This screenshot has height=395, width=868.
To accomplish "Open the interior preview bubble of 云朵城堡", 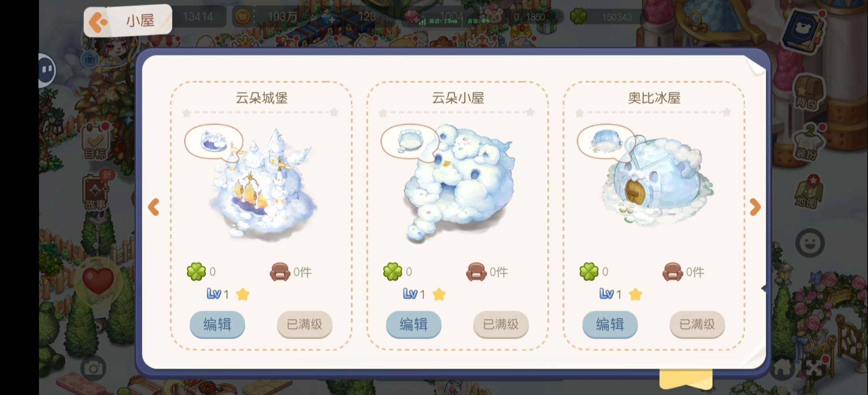I will tap(214, 142).
